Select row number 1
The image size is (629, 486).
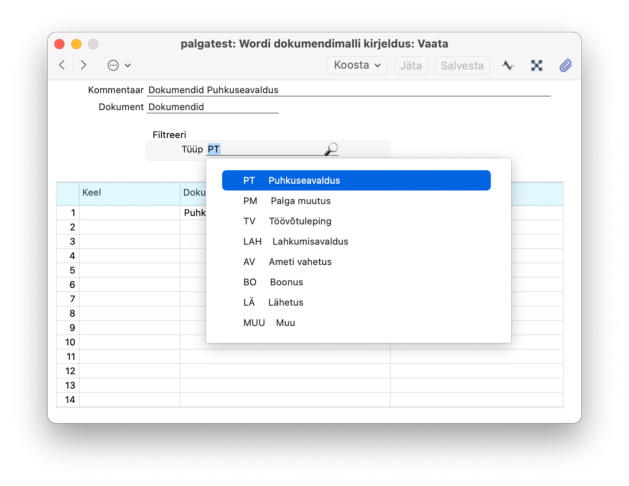[69, 213]
